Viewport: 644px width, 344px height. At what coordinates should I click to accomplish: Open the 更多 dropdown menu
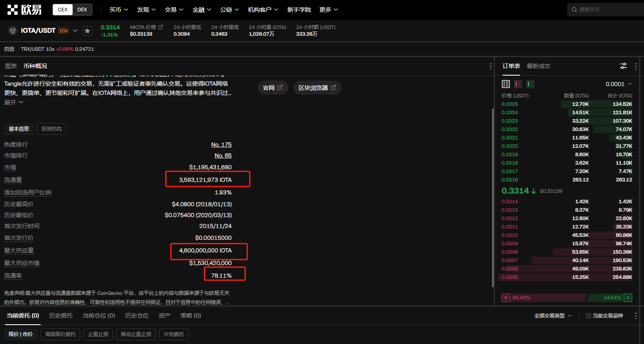tap(329, 10)
